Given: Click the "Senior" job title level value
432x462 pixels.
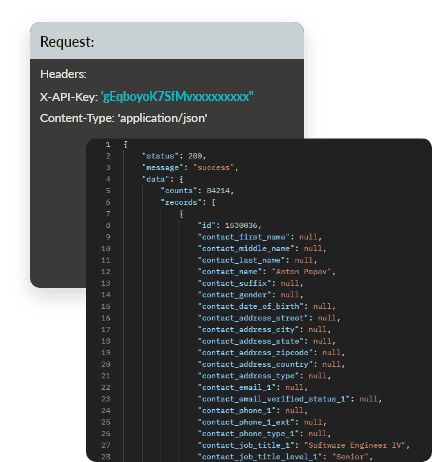Looking at the screenshot, I should (x=350, y=457).
